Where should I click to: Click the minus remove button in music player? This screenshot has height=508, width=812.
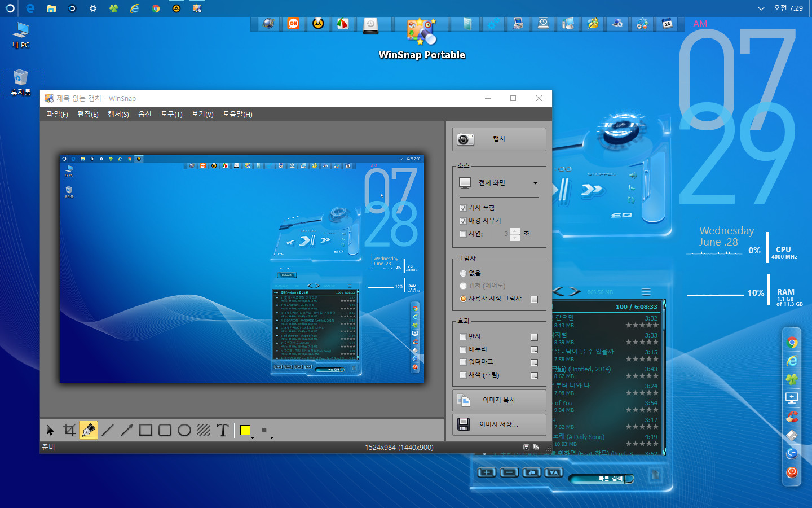[x=509, y=472]
